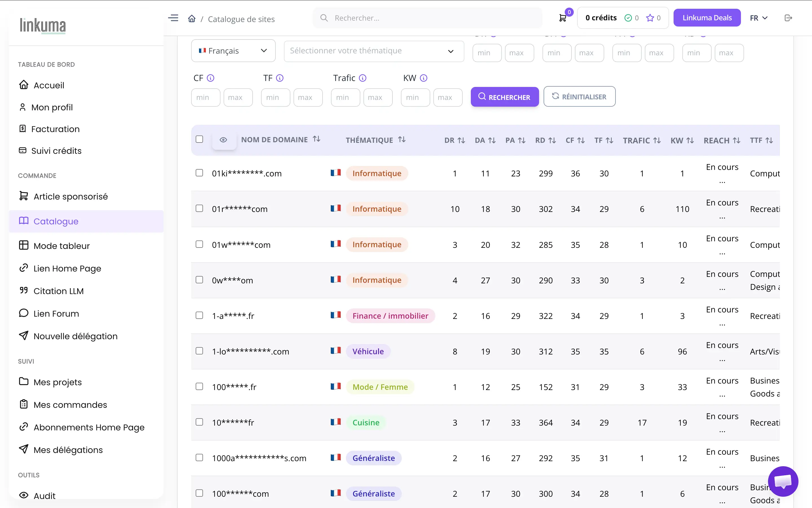Viewport: 812px width, 508px height.
Task: Click the green validated check icon
Action: [x=628, y=18]
